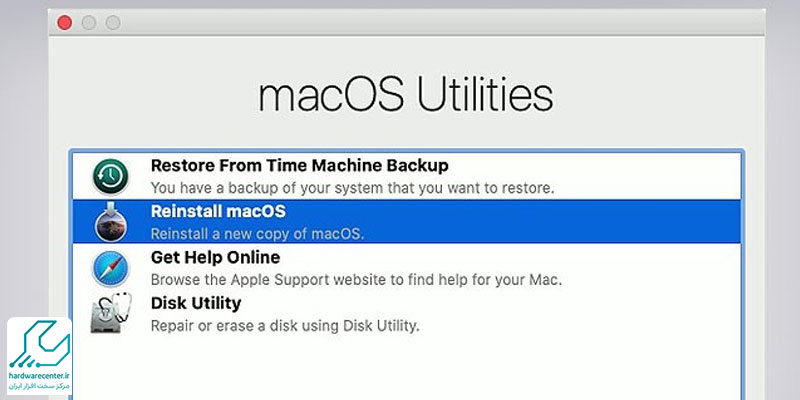
Task: Choose the Disk Utility heading
Action: (x=196, y=303)
